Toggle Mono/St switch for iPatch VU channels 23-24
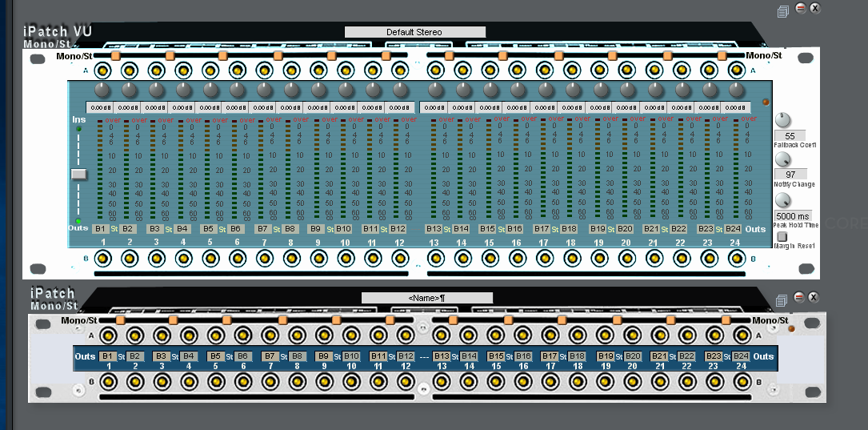 [x=722, y=56]
